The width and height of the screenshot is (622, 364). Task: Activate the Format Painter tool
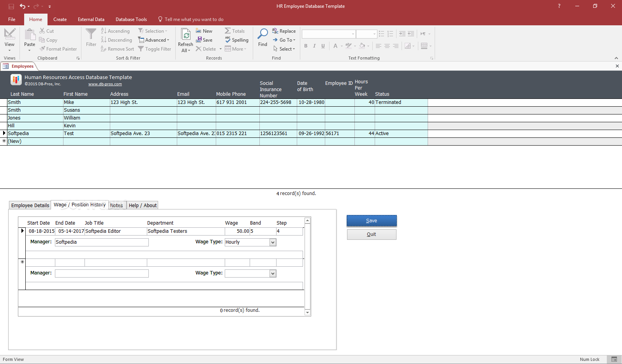tap(58, 49)
